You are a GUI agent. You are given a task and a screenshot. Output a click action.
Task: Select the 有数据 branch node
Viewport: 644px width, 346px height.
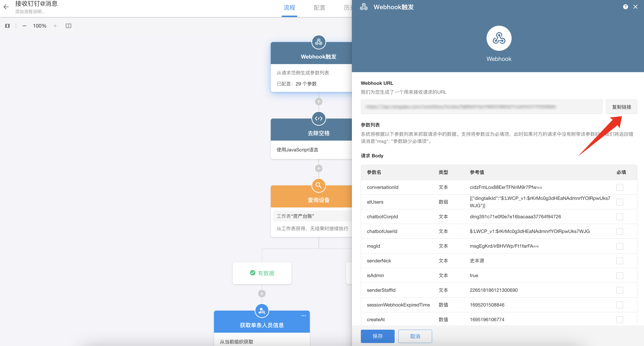tap(262, 273)
